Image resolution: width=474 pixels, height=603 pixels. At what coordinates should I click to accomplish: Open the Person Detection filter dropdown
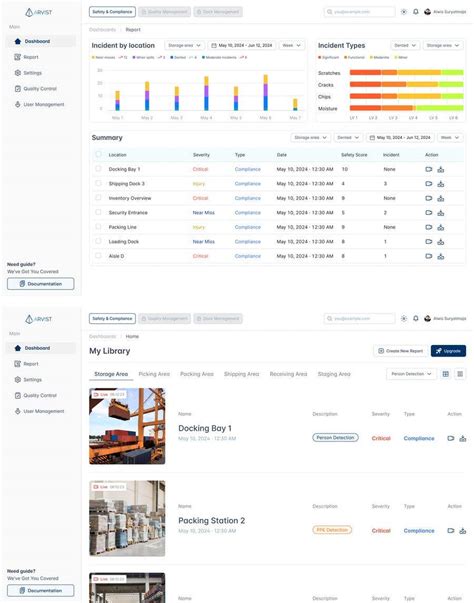coord(411,374)
